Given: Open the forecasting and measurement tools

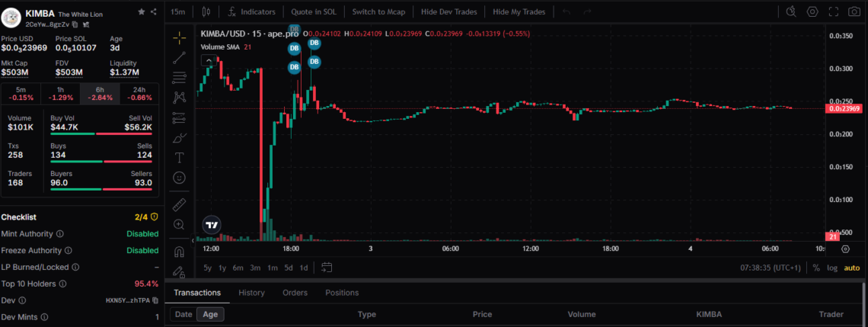Looking at the screenshot, I should (x=179, y=117).
